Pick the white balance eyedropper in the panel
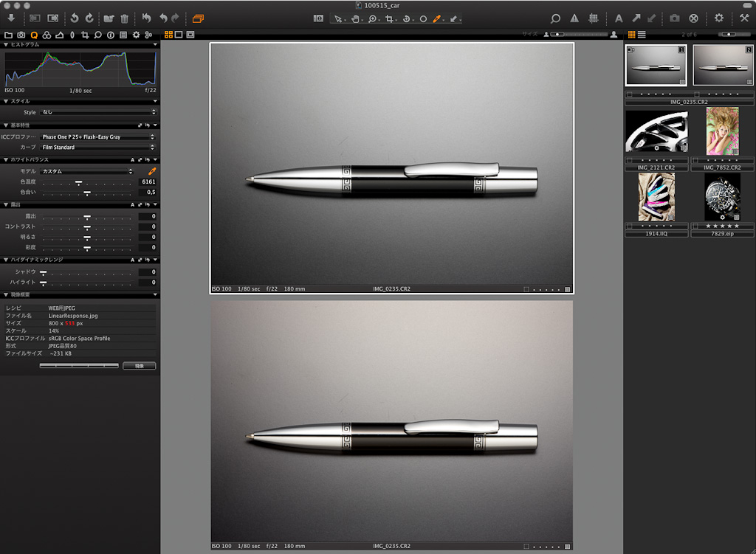 coord(153,170)
